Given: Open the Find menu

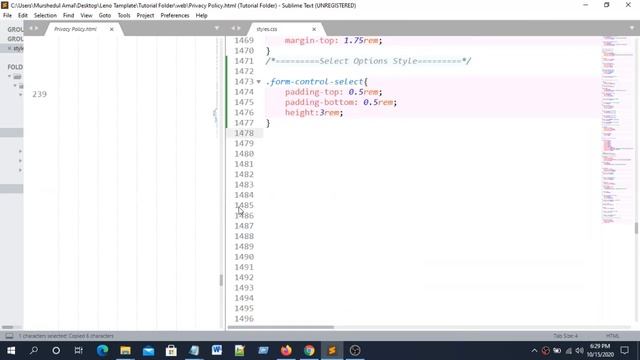Looking at the screenshot, I should click(68, 16).
